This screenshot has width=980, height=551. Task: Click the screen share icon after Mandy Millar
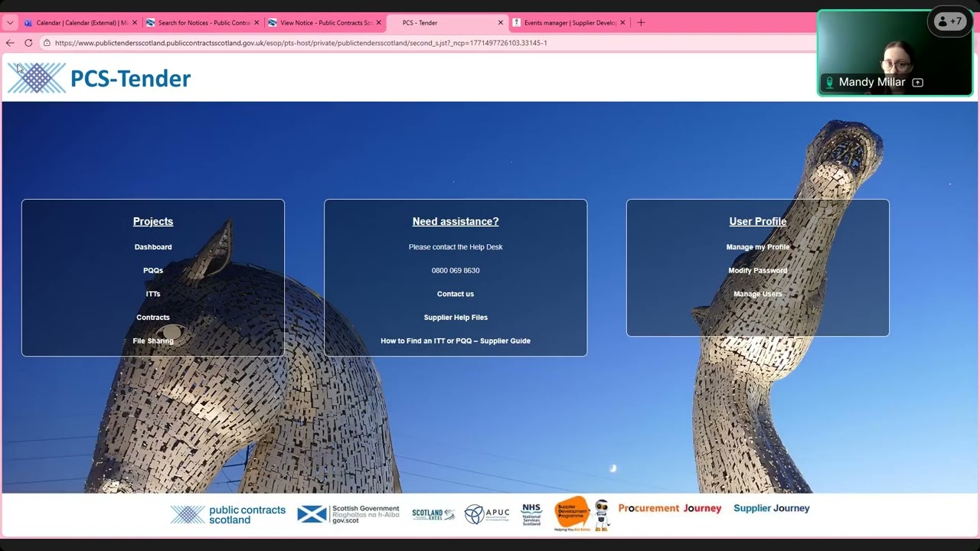pos(917,83)
